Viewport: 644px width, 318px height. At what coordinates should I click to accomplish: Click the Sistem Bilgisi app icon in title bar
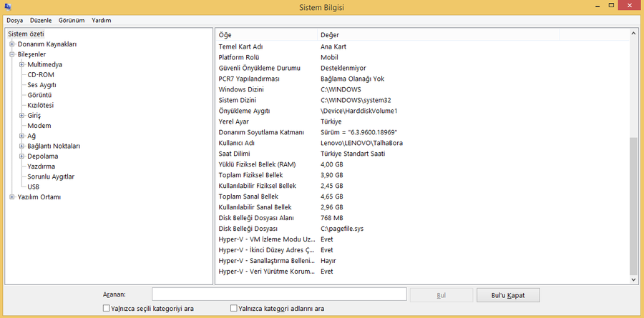[7, 7]
